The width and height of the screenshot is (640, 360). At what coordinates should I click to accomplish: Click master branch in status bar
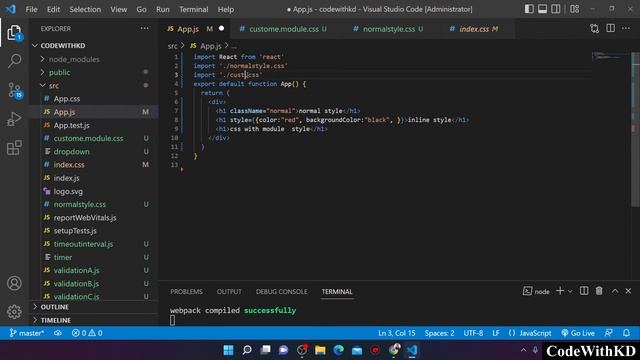pyautogui.click(x=27, y=333)
